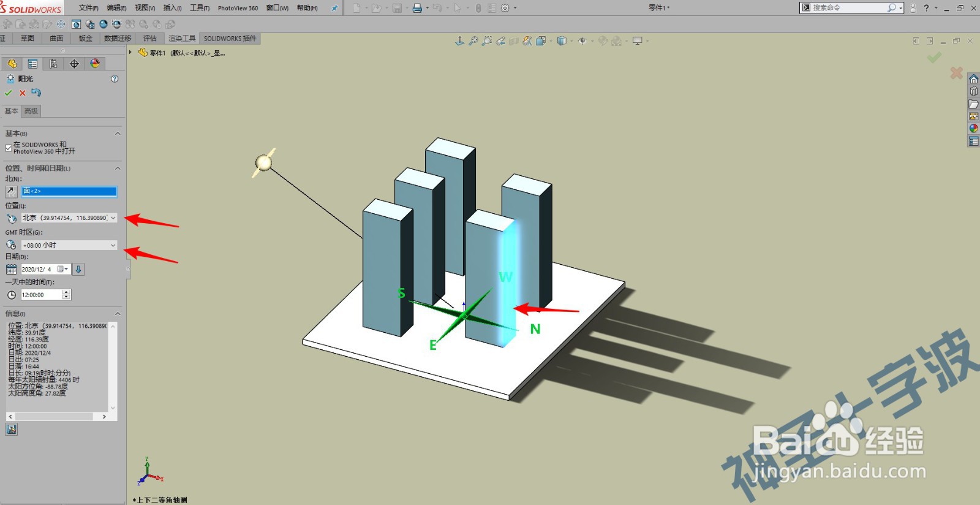Click the View Settings monitor icon
Image resolution: width=980 pixels, height=505 pixels.
[x=638, y=41]
